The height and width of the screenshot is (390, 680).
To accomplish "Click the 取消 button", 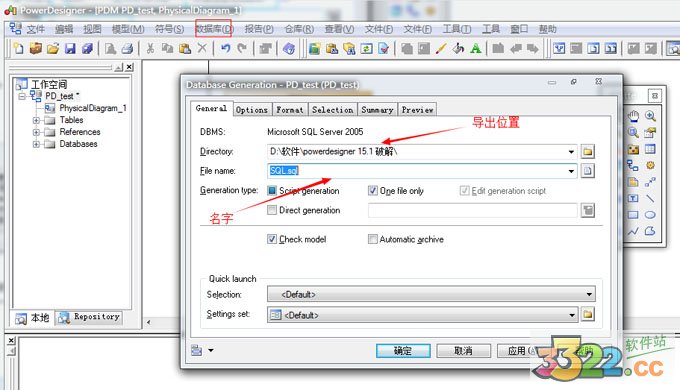I will [x=463, y=351].
